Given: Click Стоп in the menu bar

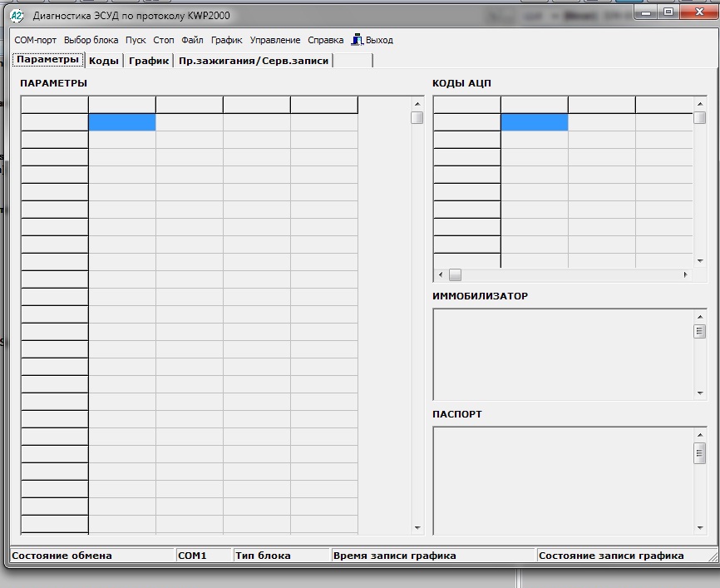Looking at the screenshot, I should click(164, 40).
